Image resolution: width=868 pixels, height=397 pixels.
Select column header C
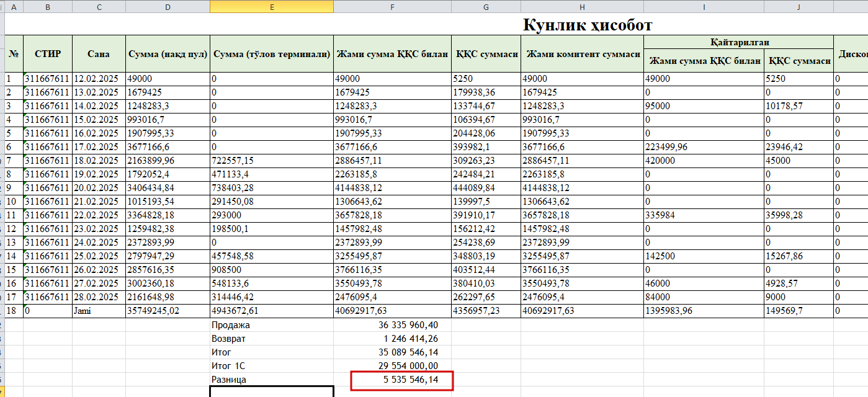pos(99,7)
